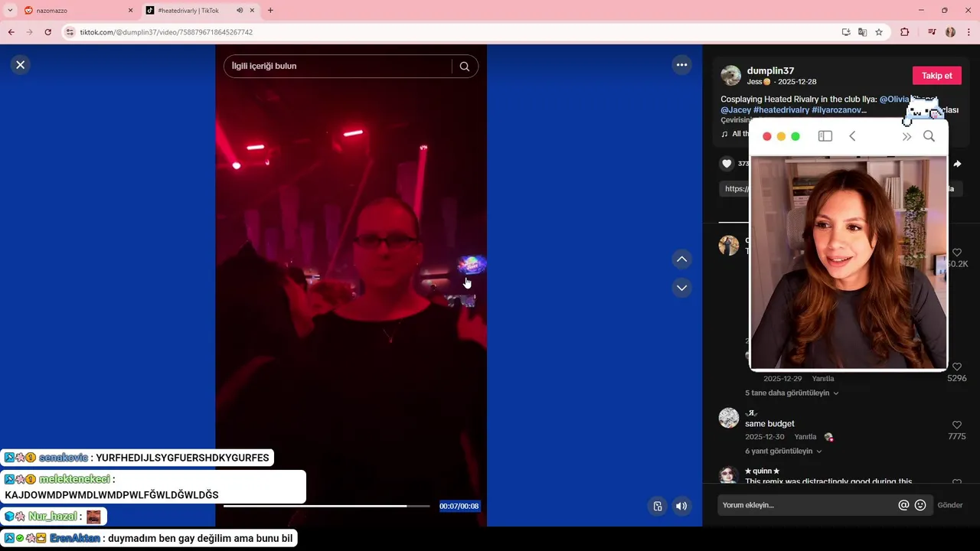Click the melektenekeci chat username
This screenshot has width=980, height=551.
pos(74,479)
